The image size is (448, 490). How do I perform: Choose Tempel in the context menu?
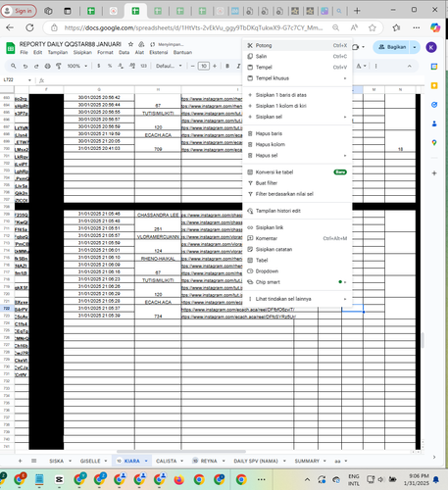[x=297, y=68]
